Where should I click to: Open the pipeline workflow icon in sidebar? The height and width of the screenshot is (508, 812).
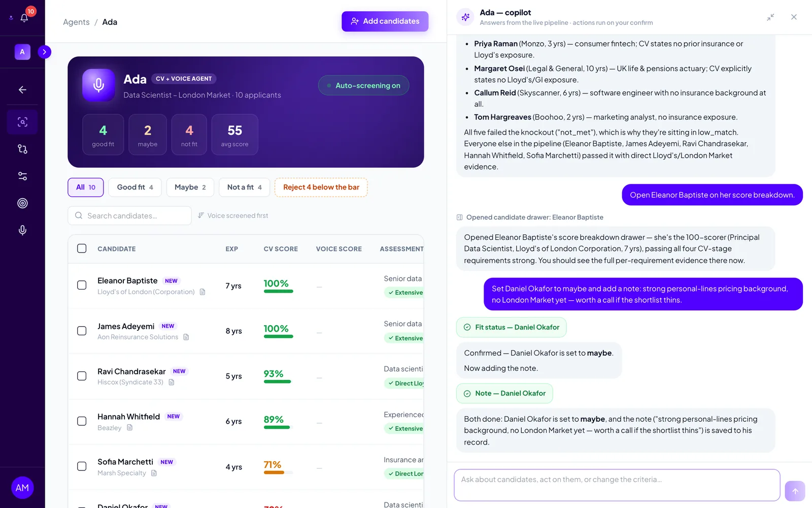coord(22,149)
